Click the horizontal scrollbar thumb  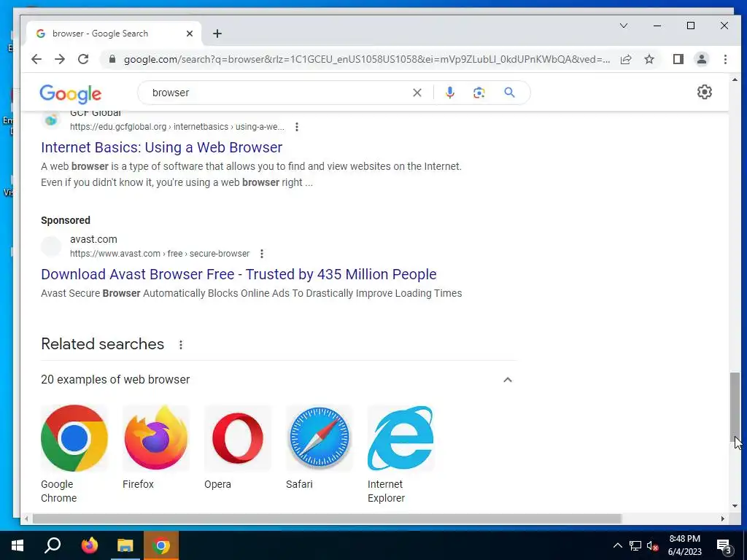(327, 518)
